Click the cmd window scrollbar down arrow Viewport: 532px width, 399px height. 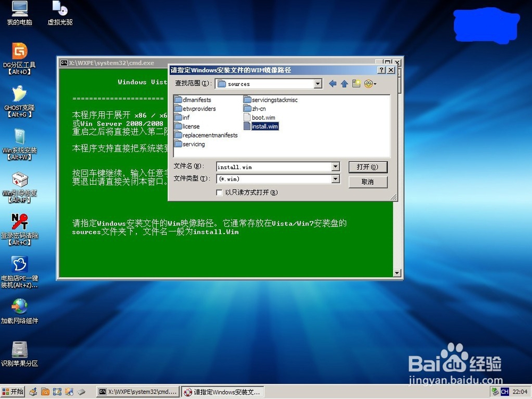click(397, 273)
